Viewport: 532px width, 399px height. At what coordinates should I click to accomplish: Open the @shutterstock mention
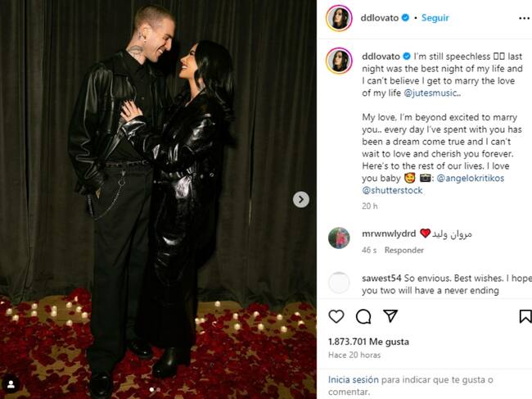point(392,190)
